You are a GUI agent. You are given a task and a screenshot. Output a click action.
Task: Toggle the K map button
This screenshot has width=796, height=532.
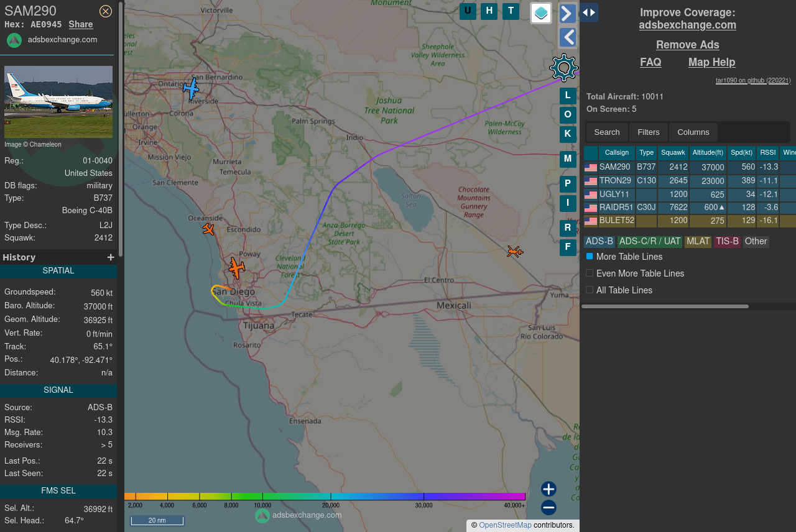click(x=568, y=134)
